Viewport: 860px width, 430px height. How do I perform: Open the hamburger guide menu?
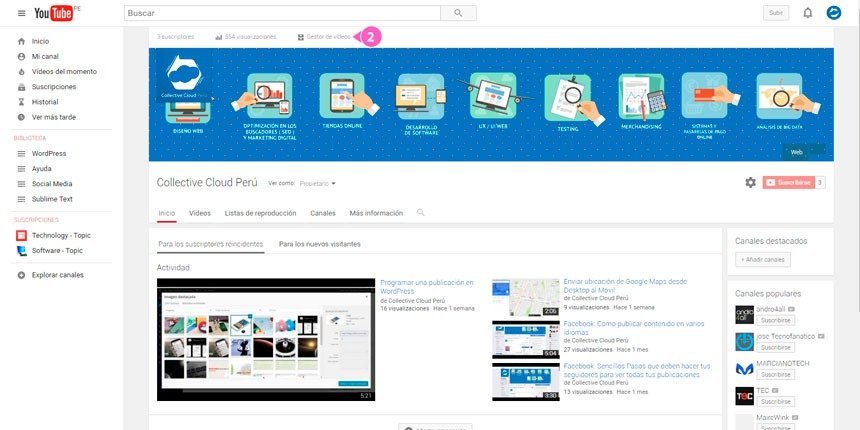tap(21, 13)
